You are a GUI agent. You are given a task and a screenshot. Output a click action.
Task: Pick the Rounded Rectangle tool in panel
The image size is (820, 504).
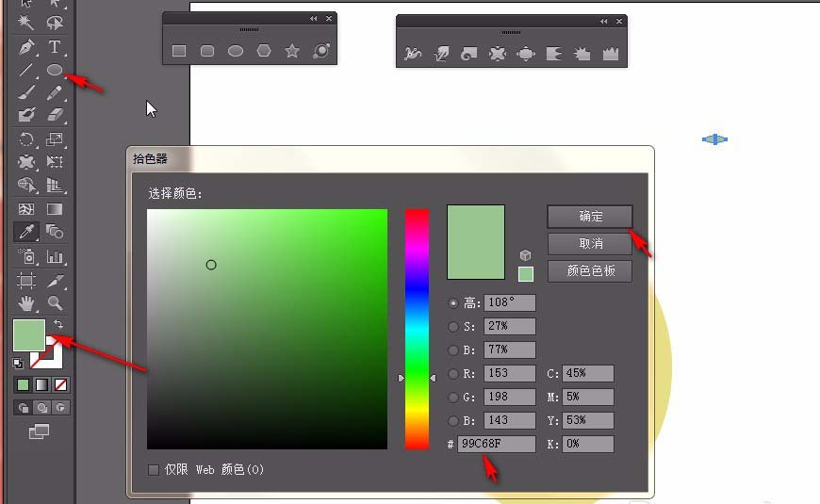[x=207, y=51]
